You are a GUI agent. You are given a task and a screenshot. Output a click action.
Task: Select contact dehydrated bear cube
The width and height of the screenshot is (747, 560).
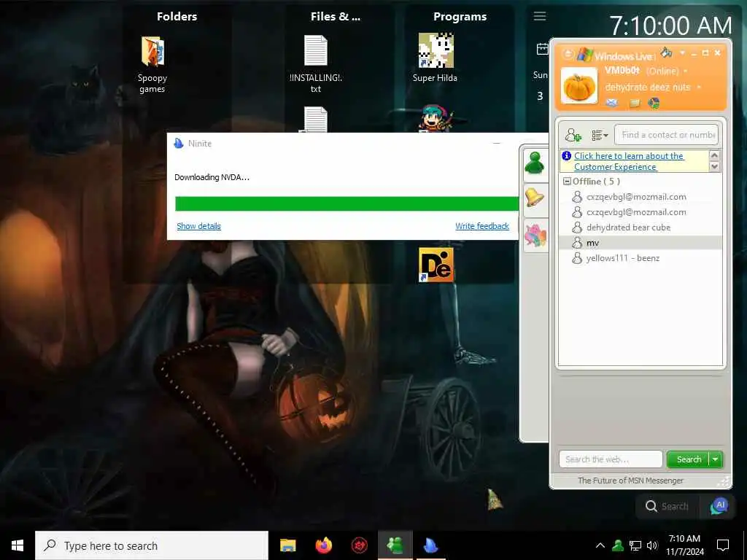click(x=640, y=227)
